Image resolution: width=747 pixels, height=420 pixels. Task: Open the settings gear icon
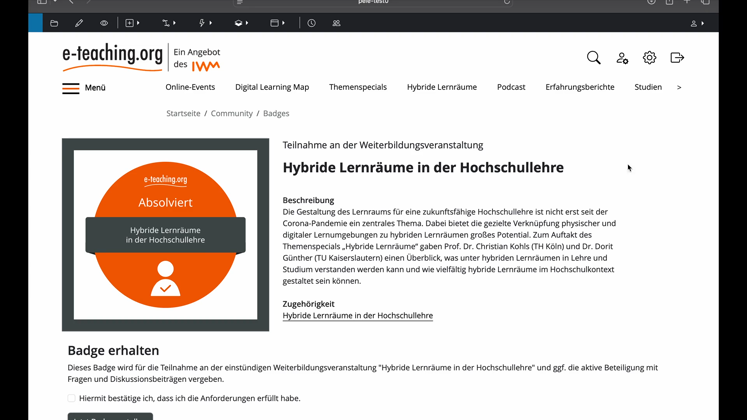[x=649, y=58]
